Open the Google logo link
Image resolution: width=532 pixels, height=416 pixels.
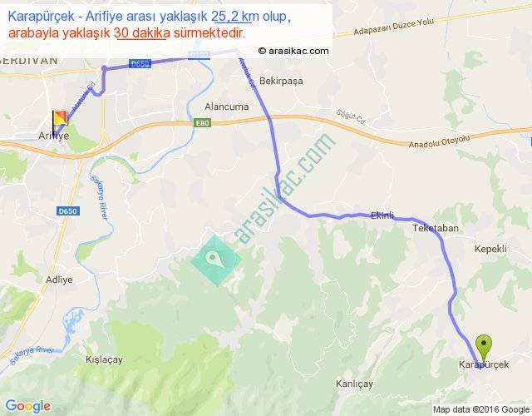(x=28, y=406)
